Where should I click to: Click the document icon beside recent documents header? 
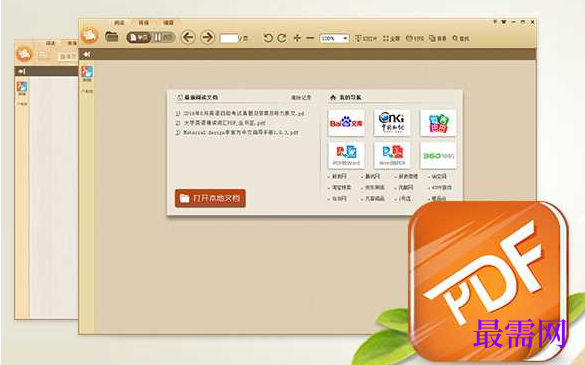pyautogui.click(x=179, y=97)
